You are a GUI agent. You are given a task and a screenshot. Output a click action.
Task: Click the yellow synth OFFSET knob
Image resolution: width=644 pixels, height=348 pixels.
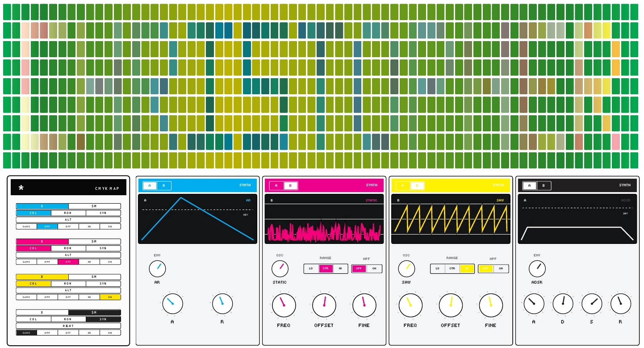pyautogui.click(x=451, y=305)
